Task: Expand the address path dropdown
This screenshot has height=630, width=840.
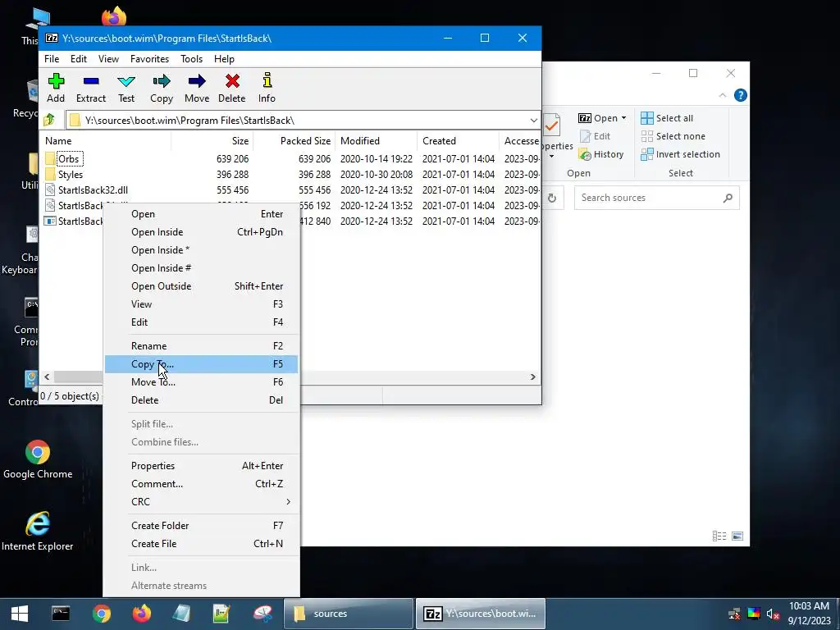Action: tap(533, 120)
